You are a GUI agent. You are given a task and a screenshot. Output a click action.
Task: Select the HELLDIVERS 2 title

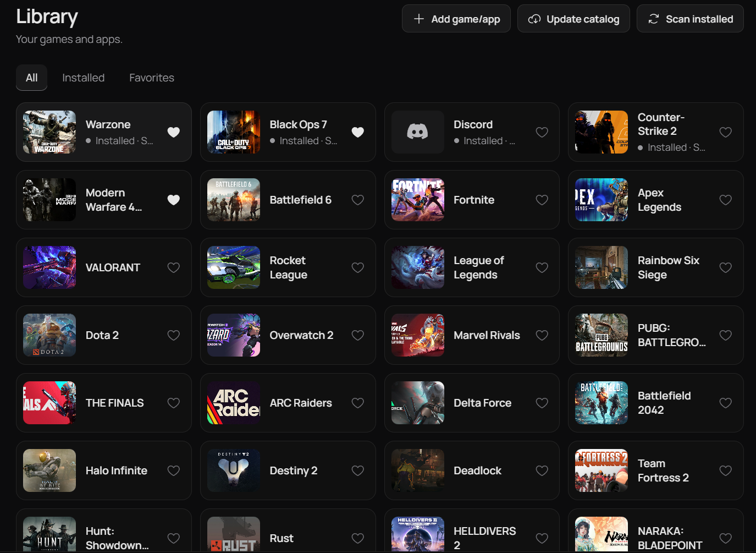click(x=485, y=538)
